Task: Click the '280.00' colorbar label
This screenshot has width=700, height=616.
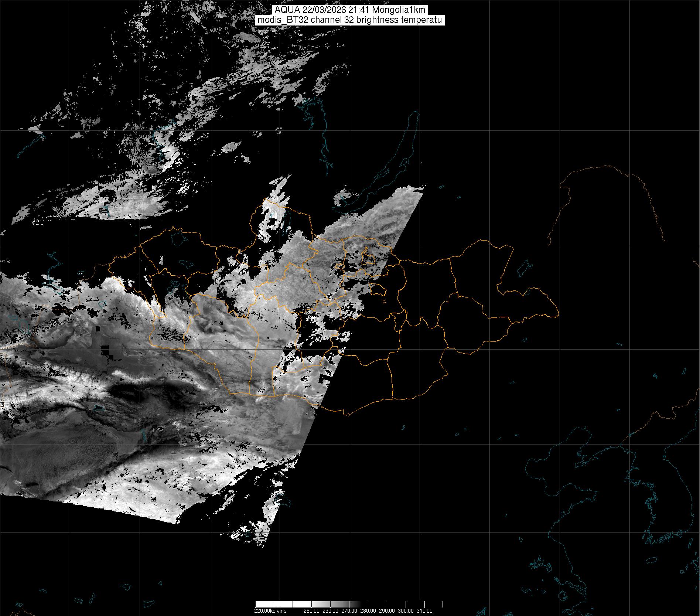Action: click(x=369, y=611)
